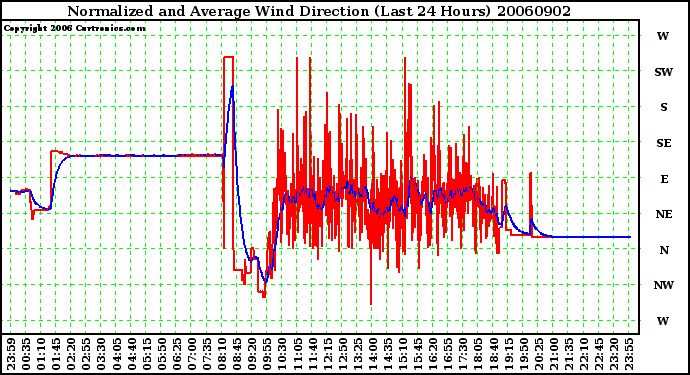Click the '11:40' time axis label
The height and width of the screenshot is (375, 690).
click(x=312, y=354)
